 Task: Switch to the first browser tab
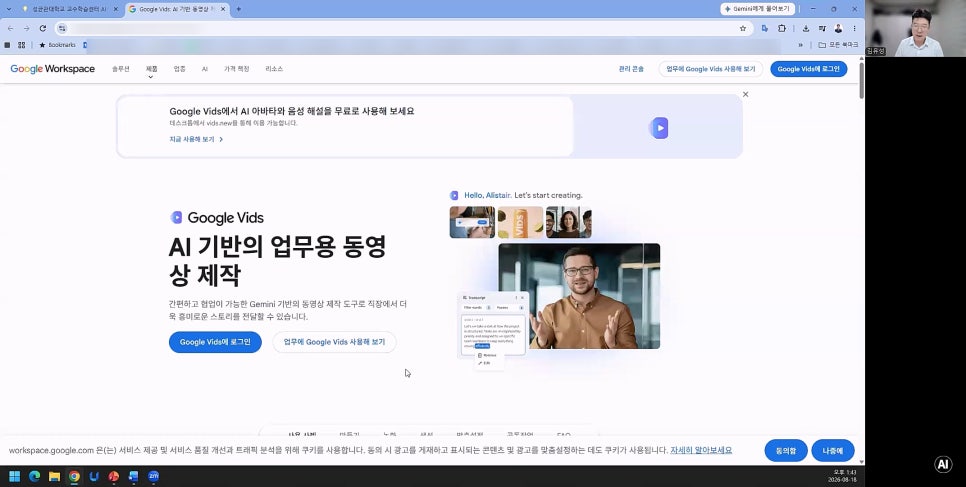pyautogui.click(x=66, y=9)
